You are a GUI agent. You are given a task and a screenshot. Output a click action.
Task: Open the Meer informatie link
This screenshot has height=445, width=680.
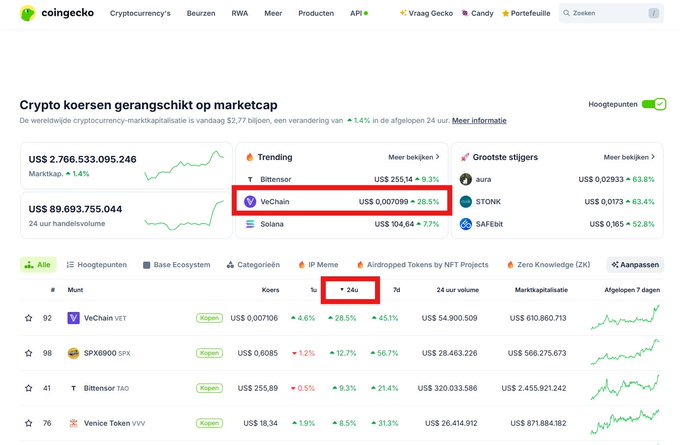[479, 121]
